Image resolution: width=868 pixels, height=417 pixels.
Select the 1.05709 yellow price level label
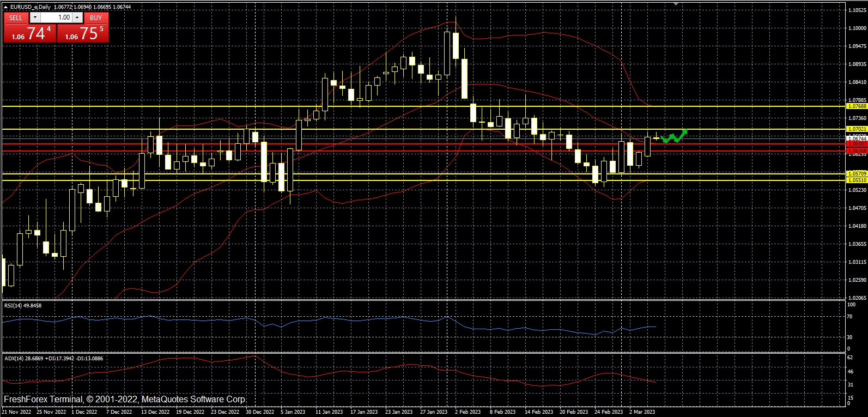click(857, 174)
